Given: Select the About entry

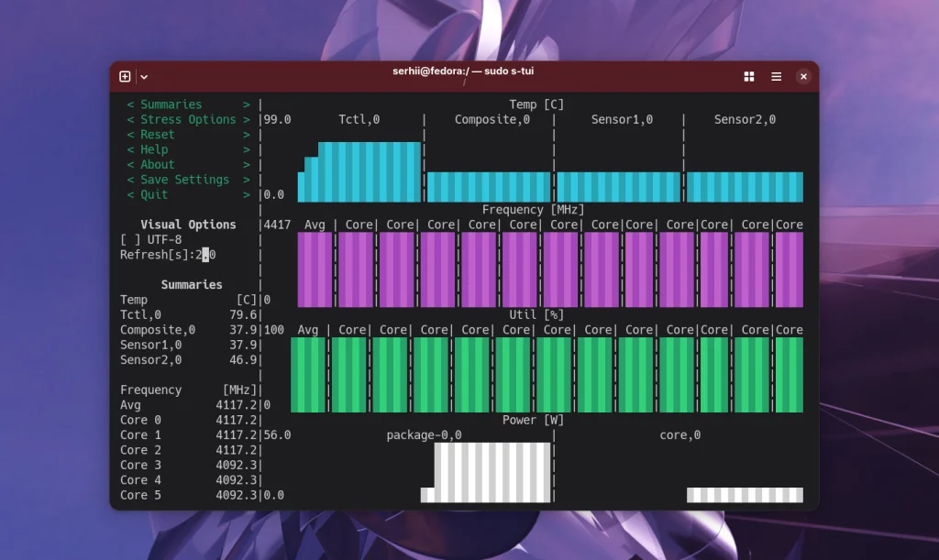Looking at the screenshot, I should click(x=188, y=164).
